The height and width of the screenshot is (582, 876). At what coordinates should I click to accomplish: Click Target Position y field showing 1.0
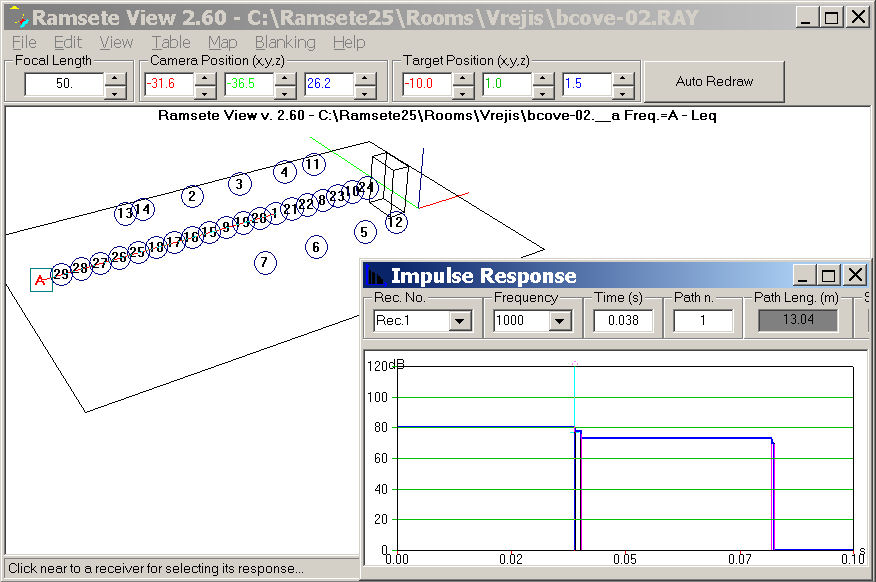coord(507,84)
